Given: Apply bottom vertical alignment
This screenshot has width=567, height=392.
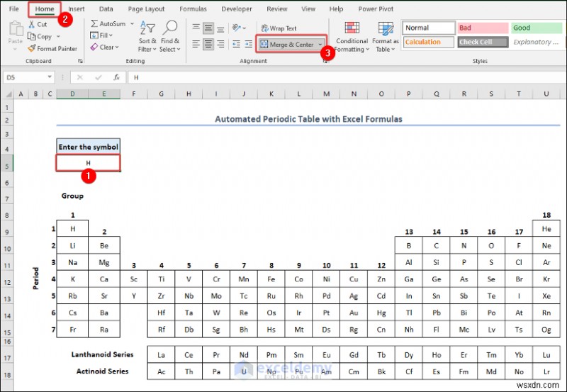Looking at the screenshot, I should pos(220,28).
